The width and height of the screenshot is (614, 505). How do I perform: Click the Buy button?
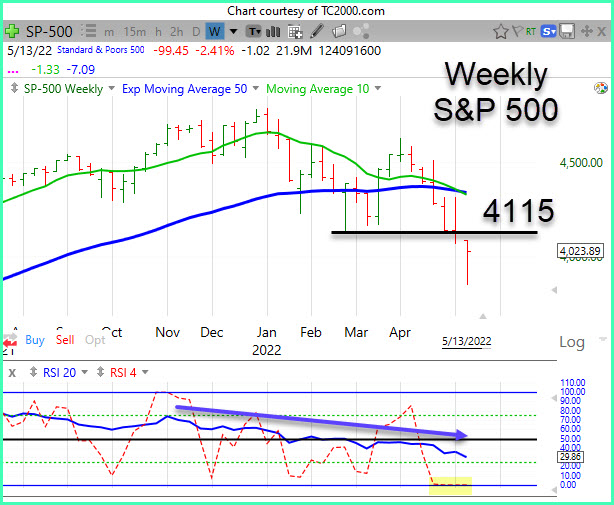35,339
